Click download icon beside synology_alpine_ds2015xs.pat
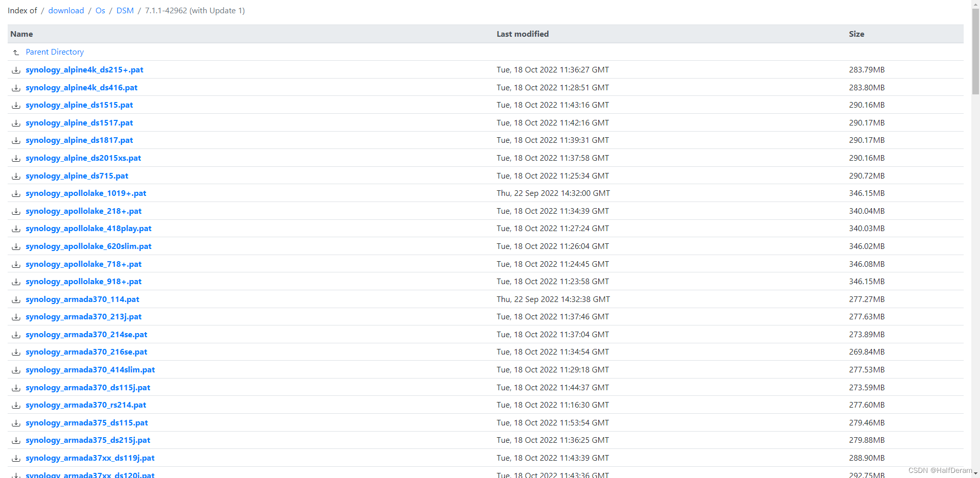The height and width of the screenshot is (478, 980). click(x=16, y=158)
